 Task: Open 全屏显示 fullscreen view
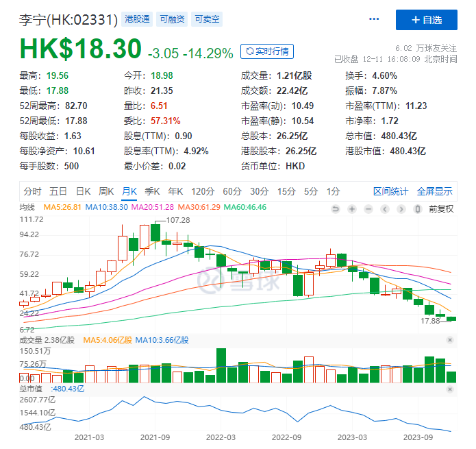(x=434, y=191)
